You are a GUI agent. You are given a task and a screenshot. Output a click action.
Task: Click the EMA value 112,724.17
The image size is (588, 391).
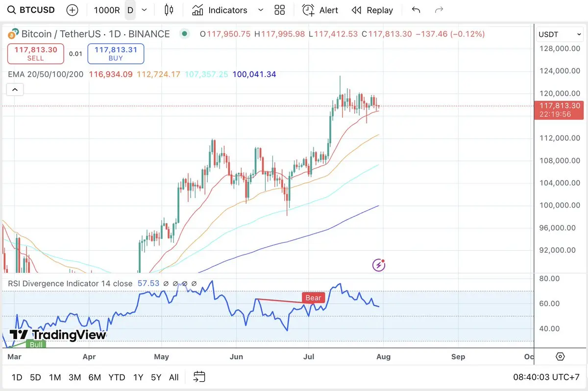[x=158, y=75]
